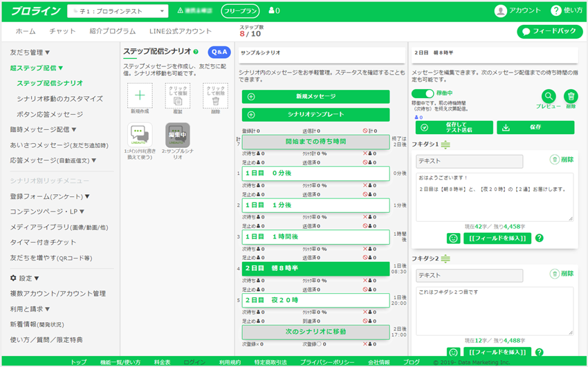Image resolution: width=588 pixels, height=367 pixels.
Task: Click reorder handle icon for フキダシ1
Action: click(x=445, y=144)
